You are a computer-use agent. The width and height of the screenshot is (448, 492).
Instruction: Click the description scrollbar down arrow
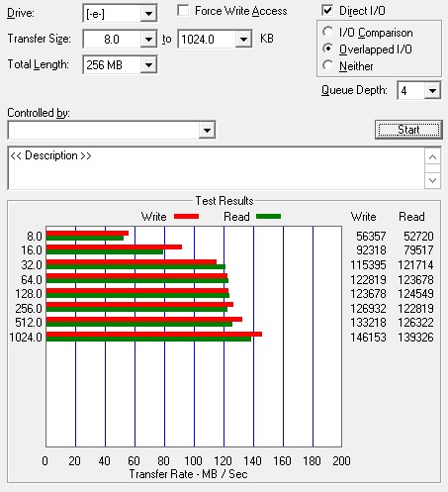pos(433,180)
